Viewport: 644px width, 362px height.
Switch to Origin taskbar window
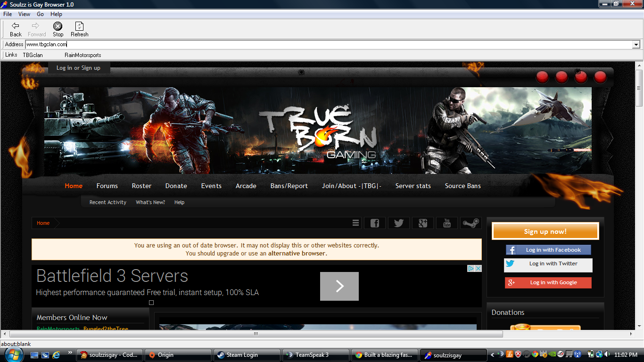click(178, 355)
